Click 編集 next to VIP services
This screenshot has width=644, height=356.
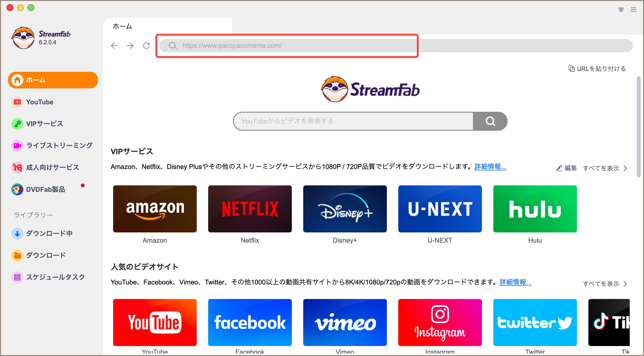(566, 168)
